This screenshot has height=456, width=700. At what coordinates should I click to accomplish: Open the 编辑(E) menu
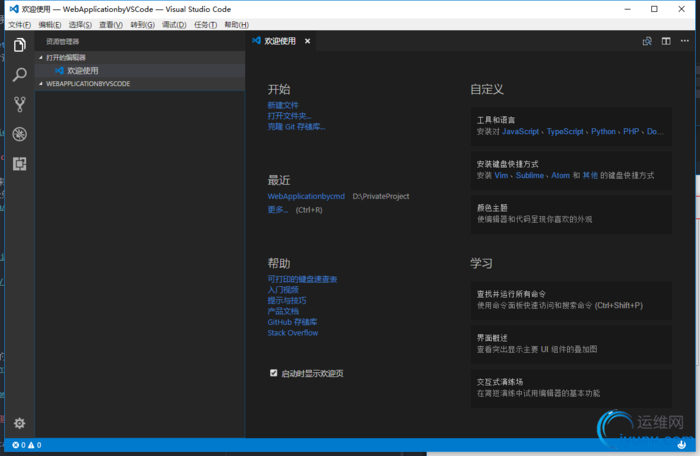[50, 25]
